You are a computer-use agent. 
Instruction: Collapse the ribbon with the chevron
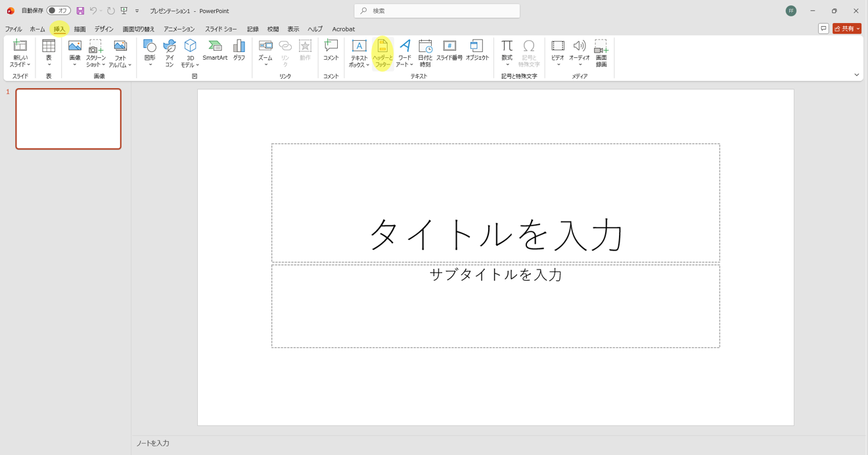tap(856, 75)
